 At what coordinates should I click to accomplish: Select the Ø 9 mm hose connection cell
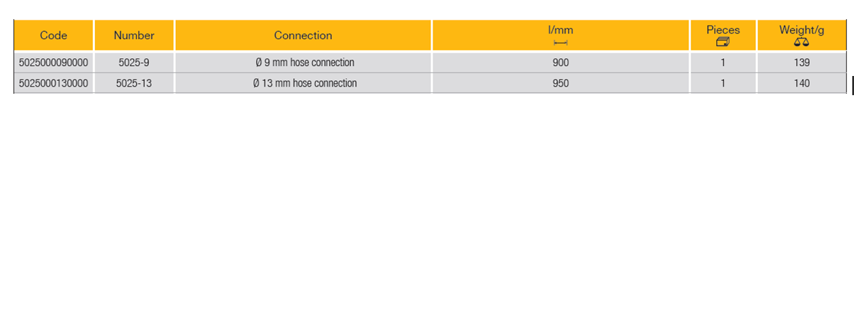point(304,63)
